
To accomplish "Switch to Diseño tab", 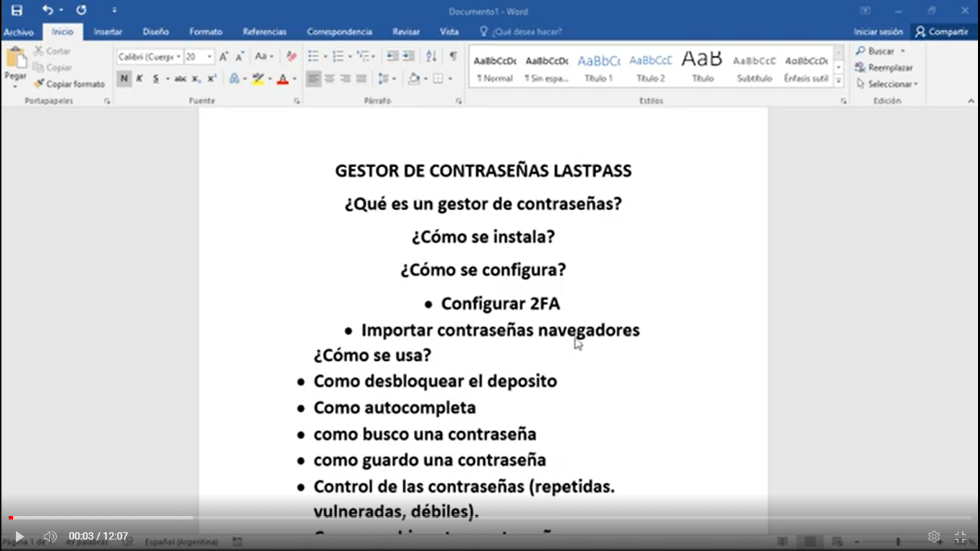I will pos(156,32).
